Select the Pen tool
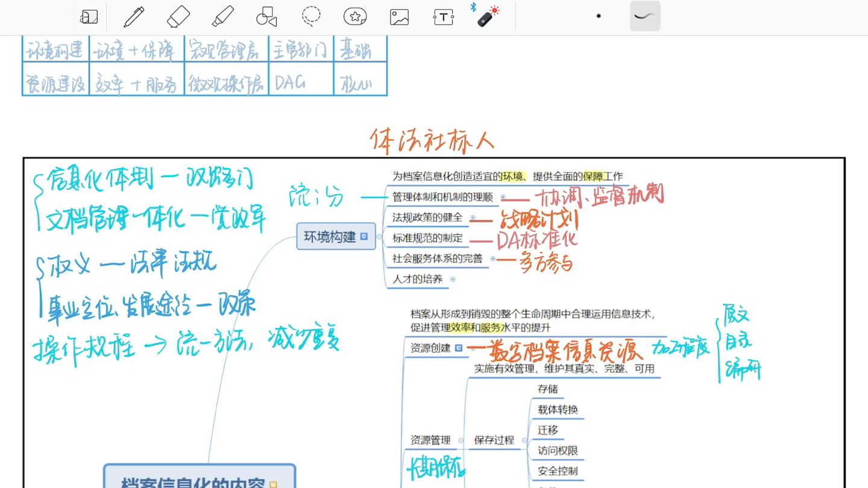The width and height of the screenshot is (868, 488). pos(134,17)
